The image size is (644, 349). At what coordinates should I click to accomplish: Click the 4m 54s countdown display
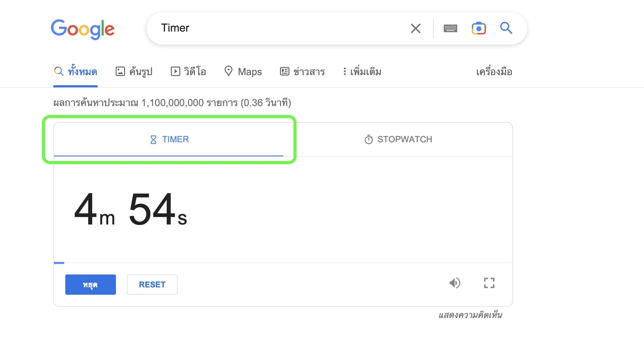coord(131,209)
